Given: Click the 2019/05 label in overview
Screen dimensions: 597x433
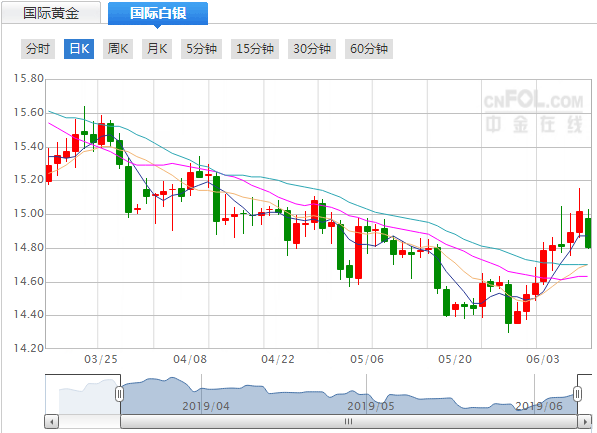Looking at the screenshot, I should 370,406.
